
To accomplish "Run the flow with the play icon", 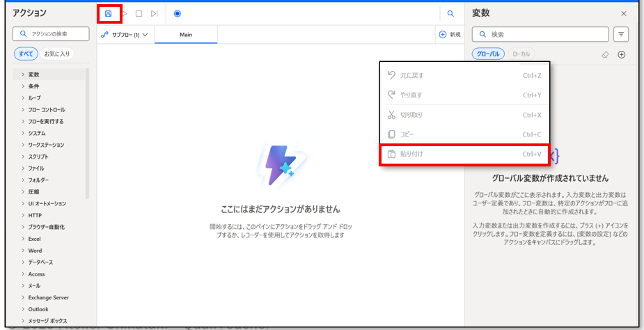I will (x=125, y=13).
